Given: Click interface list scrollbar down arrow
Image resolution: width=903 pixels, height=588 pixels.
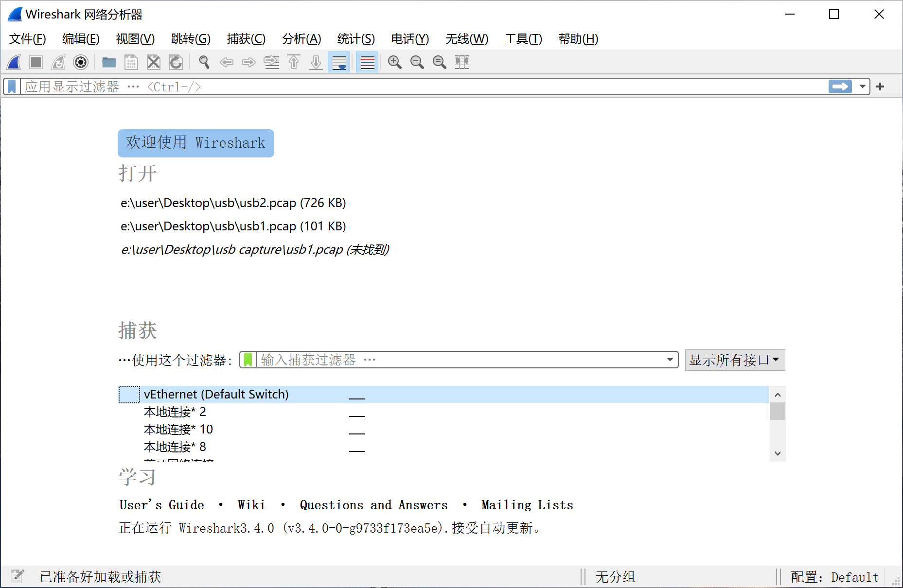Looking at the screenshot, I should [778, 453].
